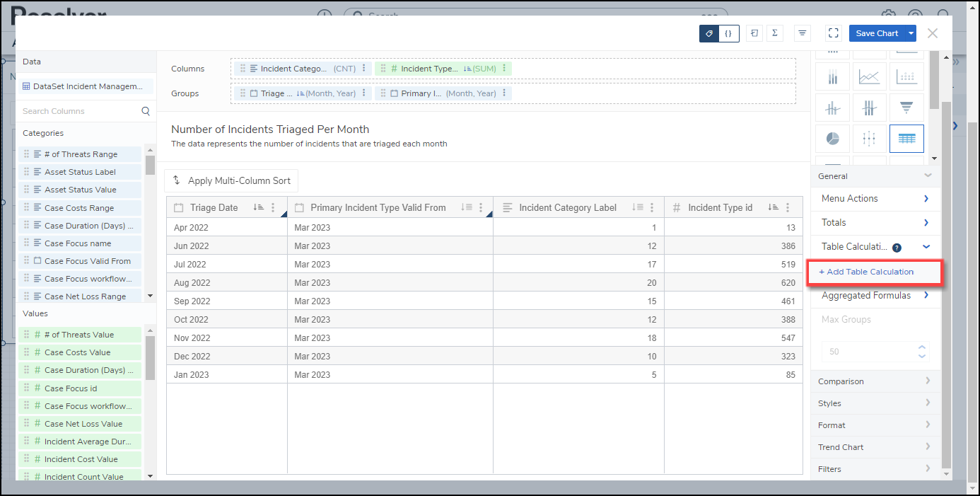The height and width of the screenshot is (496, 980).
Task: Click the sigma totals icon in toolbar
Action: pos(775,33)
